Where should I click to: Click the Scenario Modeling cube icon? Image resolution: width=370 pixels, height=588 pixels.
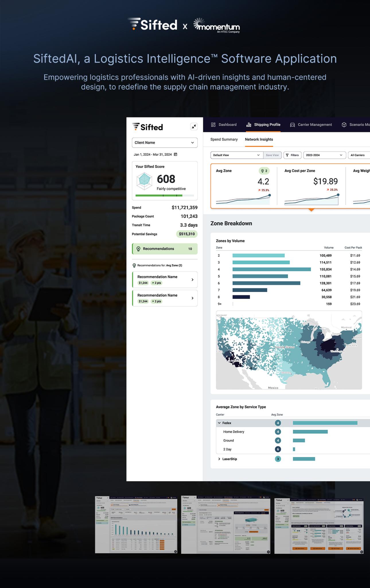point(344,125)
